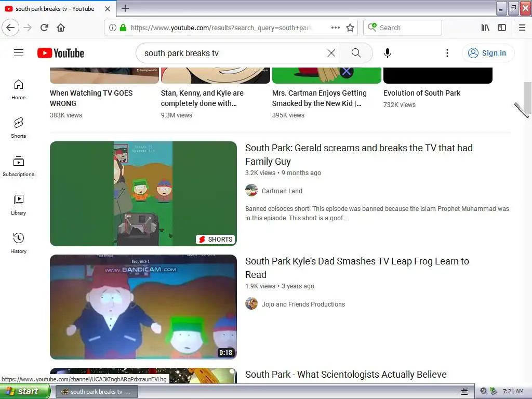Select 'south park breaks tv' taskbar button
Viewport: 532px width, 399px height.
pyautogui.click(x=97, y=392)
